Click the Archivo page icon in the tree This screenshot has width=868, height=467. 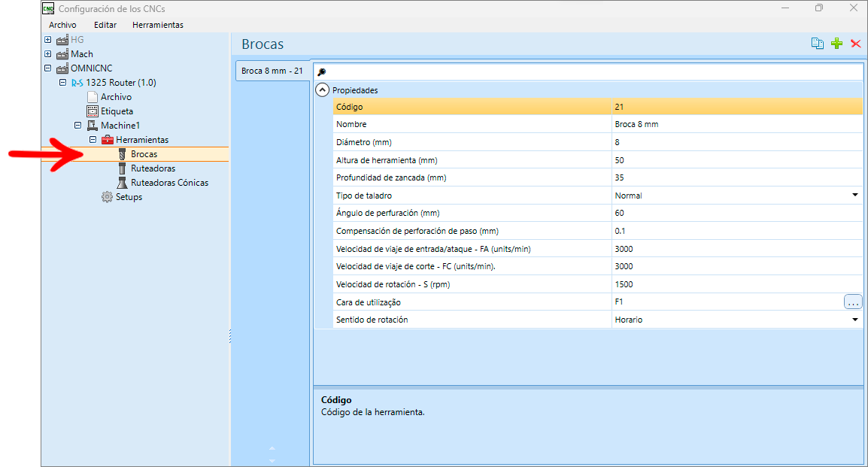click(x=93, y=97)
